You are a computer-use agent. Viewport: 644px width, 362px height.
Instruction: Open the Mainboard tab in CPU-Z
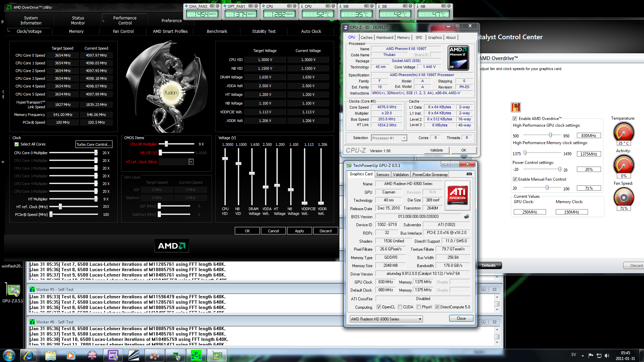384,38
